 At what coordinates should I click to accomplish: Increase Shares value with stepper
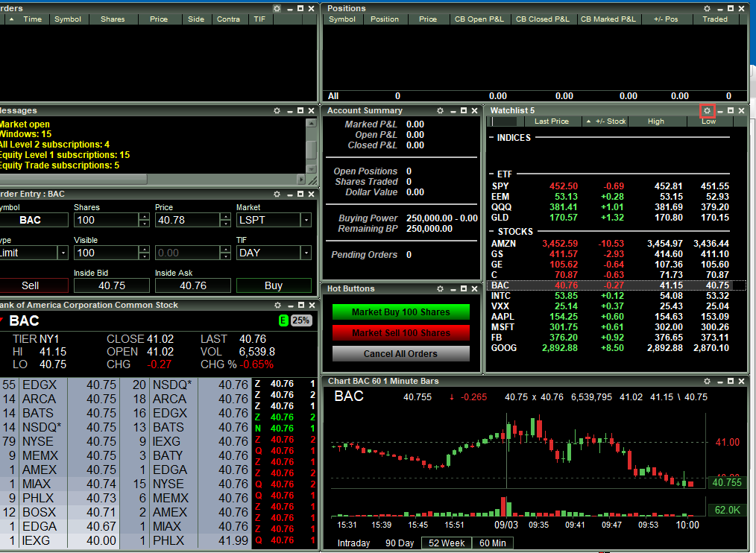click(x=144, y=217)
